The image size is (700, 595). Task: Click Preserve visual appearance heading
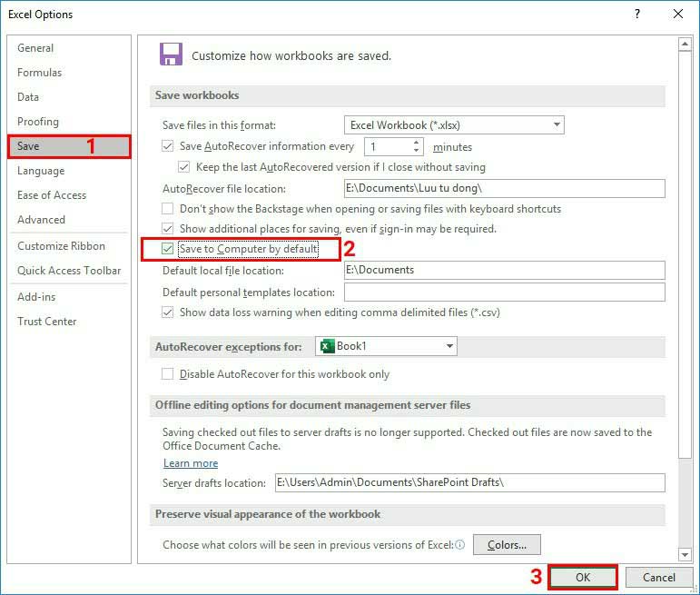point(268,514)
